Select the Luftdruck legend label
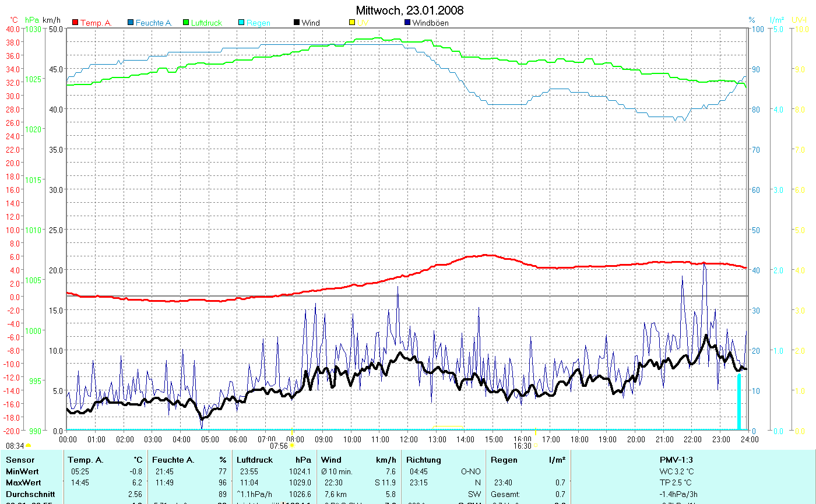Viewport: 816px width, 504px height. click(x=206, y=23)
